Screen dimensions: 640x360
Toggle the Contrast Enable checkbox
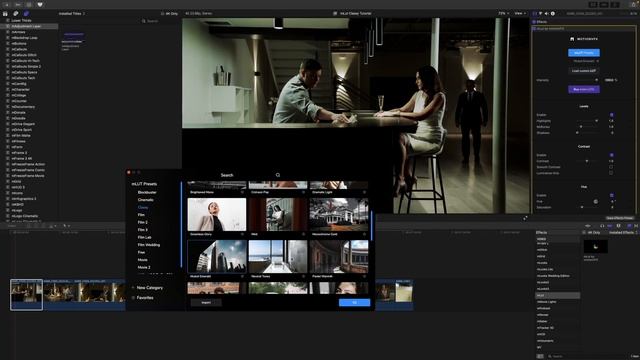point(611,155)
